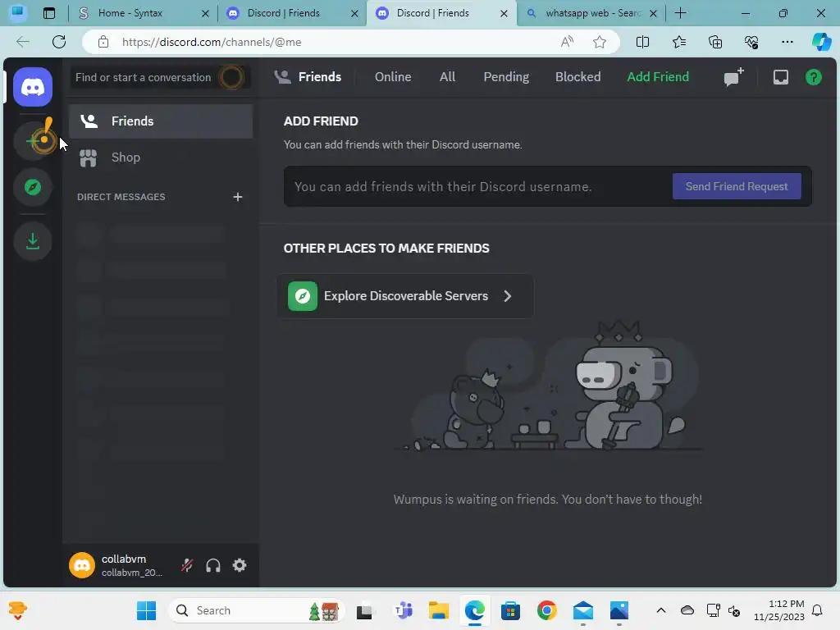The height and width of the screenshot is (630, 840).
Task: Switch to the Pending tab
Action: pyautogui.click(x=506, y=77)
